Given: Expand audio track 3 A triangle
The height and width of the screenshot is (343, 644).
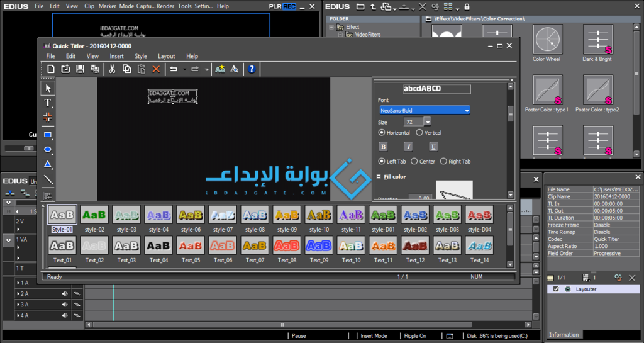Looking at the screenshot, I should (18, 305).
